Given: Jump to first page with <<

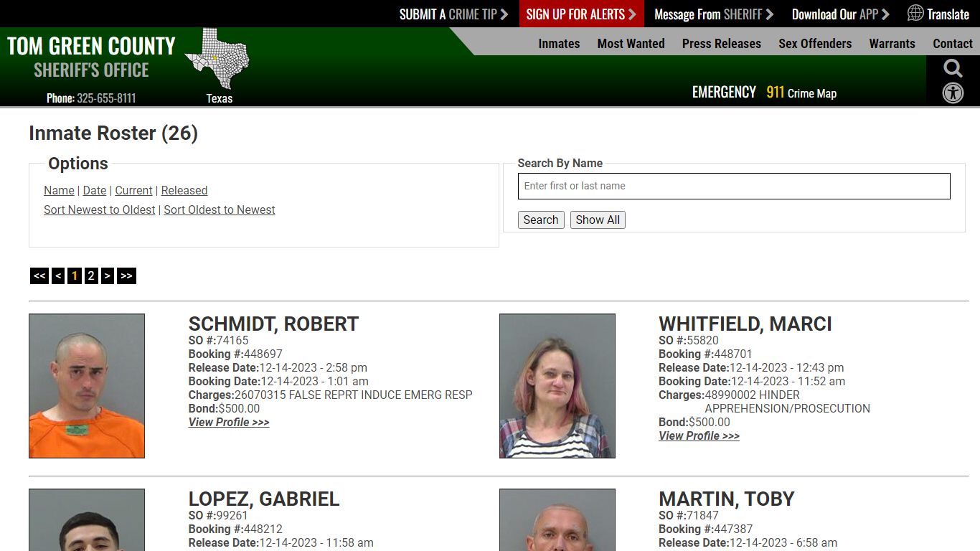Looking at the screenshot, I should (39, 275).
